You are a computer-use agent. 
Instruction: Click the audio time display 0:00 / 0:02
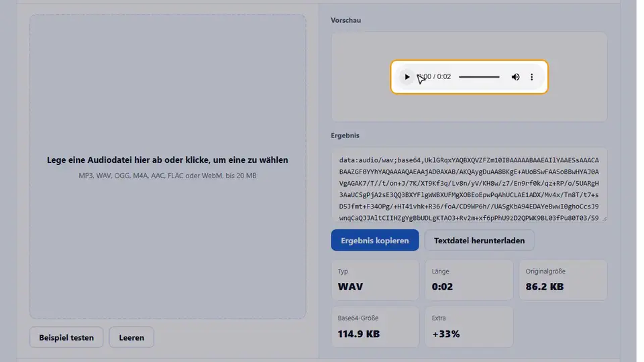pos(435,76)
